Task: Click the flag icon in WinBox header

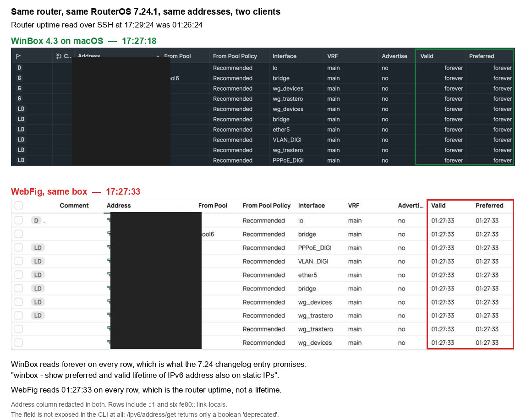Action: [x=18, y=56]
